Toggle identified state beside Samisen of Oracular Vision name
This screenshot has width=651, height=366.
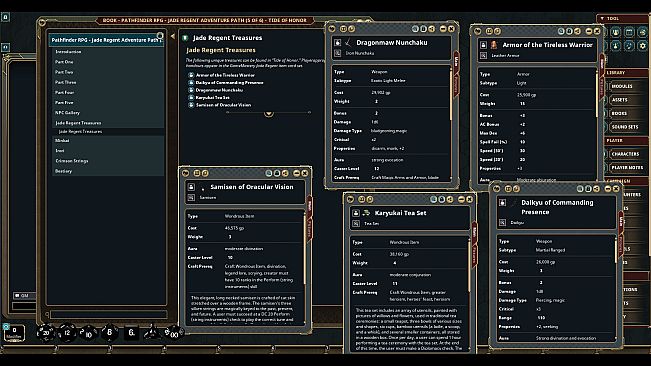(191, 187)
